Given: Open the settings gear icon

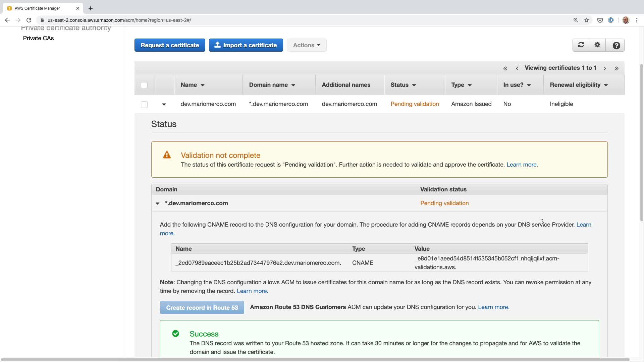Looking at the screenshot, I should 597,45.
